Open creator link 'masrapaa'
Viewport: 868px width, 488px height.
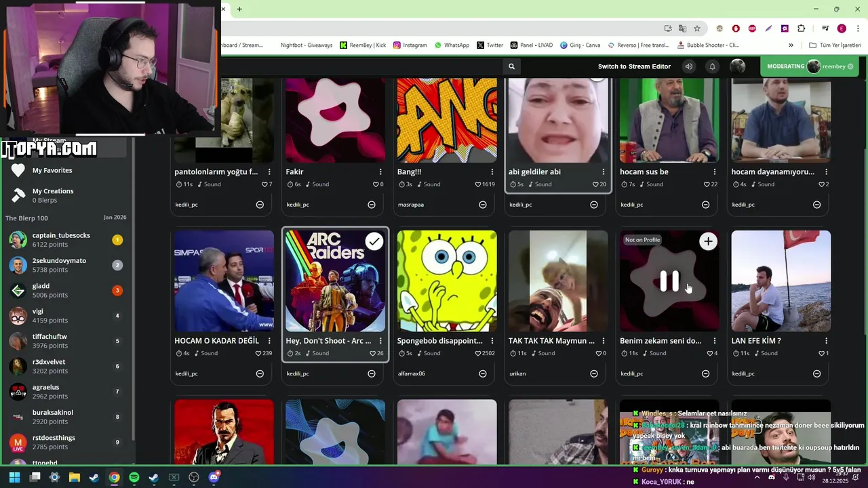pyautogui.click(x=410, y=205)
